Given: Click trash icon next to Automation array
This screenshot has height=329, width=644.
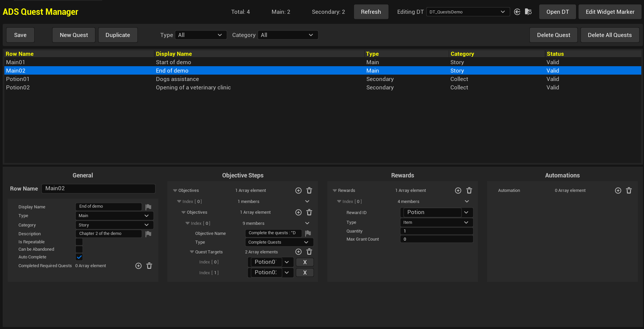Looking at the screenshot, I should coord(629,191).
